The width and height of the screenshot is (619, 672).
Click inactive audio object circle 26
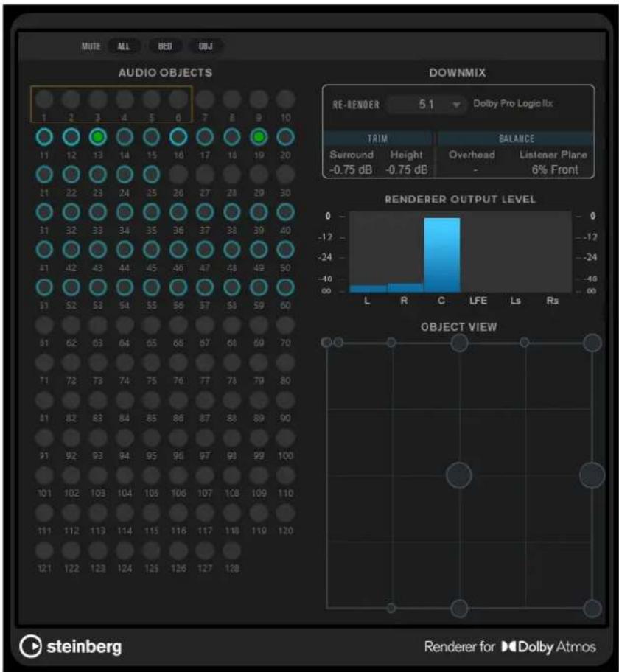tap(178, 175)
